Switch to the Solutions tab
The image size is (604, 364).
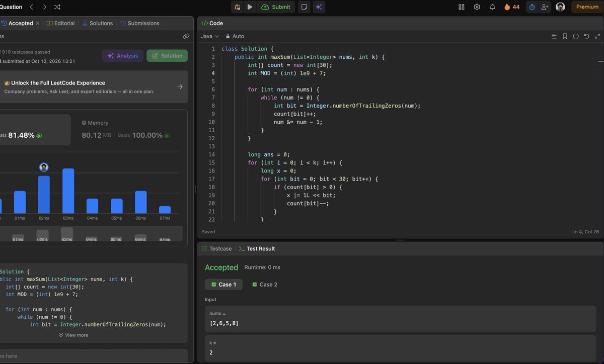click(97, 23)
